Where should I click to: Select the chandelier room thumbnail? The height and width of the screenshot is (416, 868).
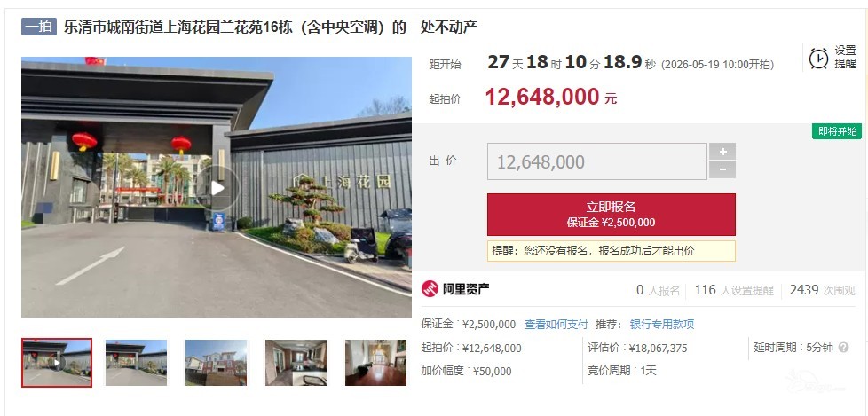coord(376,363)
